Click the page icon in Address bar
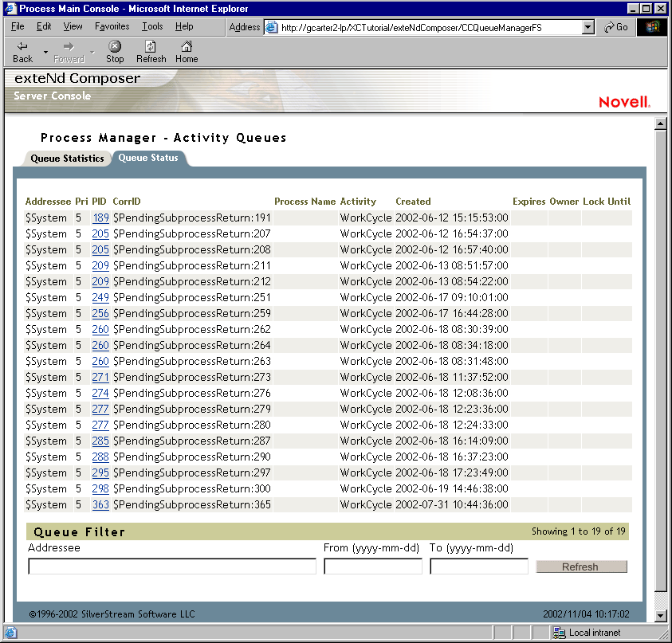This screenshot has width=672, height=643. pos(272,27)
